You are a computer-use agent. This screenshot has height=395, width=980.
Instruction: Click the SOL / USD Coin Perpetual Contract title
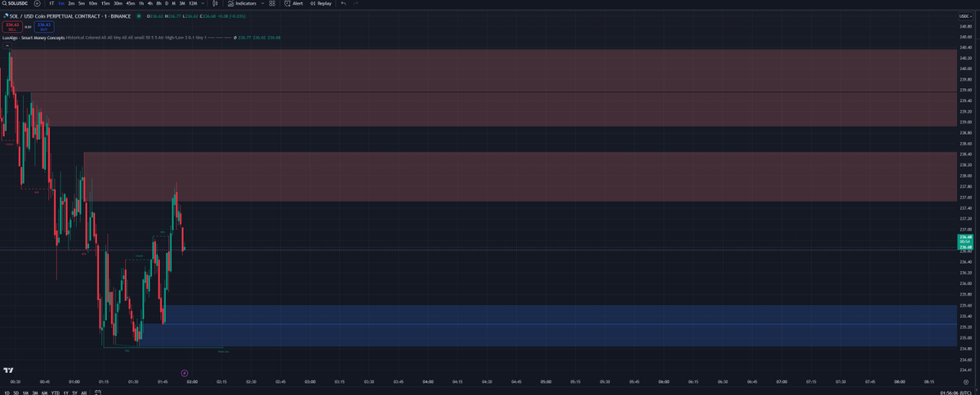(x=69, y=16)
